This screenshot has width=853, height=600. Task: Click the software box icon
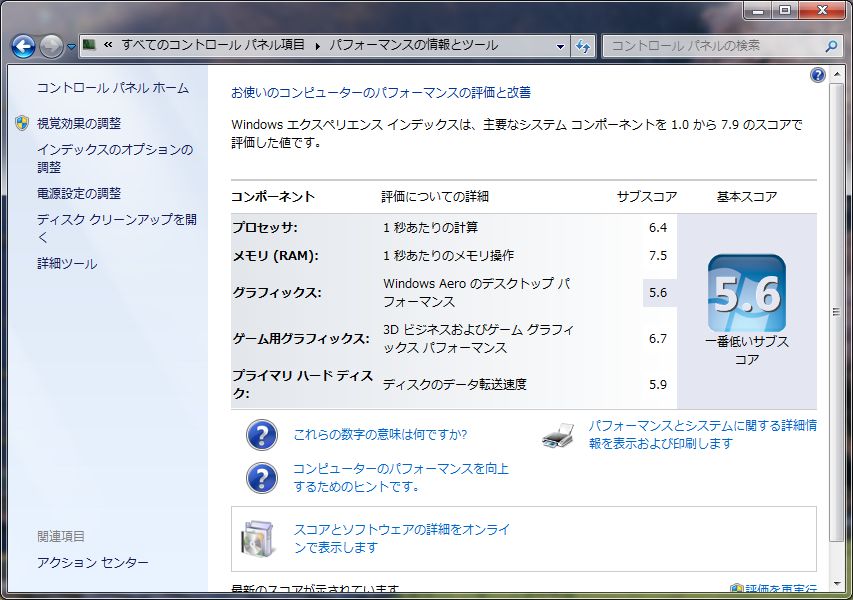coord(258,539)
